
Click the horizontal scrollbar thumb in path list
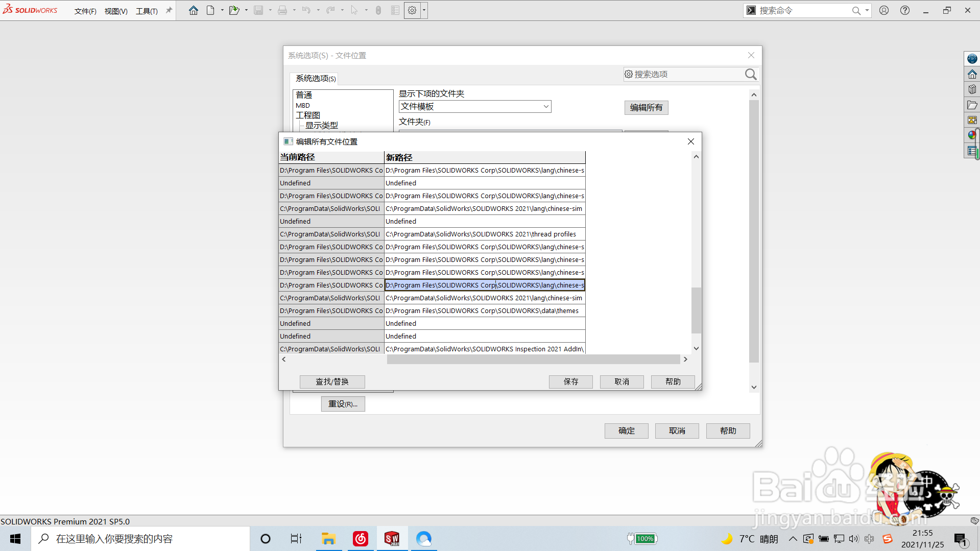533,360
